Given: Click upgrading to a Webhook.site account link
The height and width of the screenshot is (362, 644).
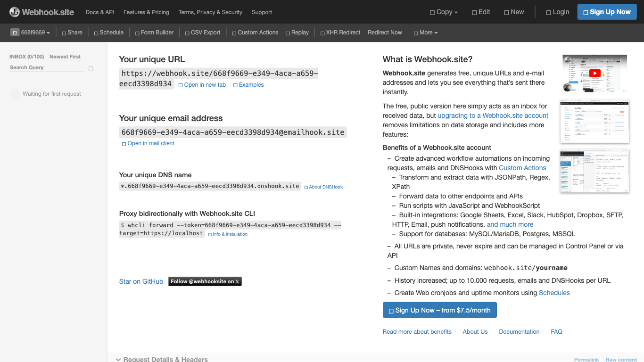Looking at the screenshot, I should [x=493, y=115].
